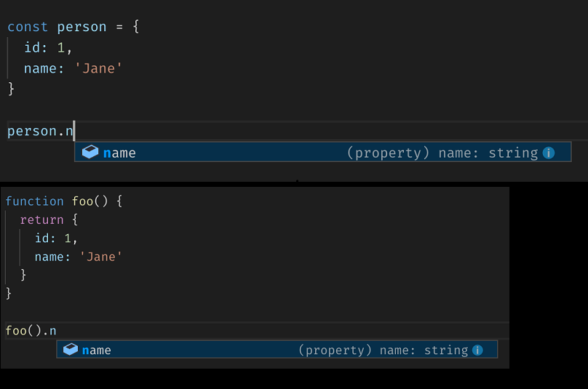
Task: Click the info icon in person.n suggestion
Action: (x=549, y=153)
